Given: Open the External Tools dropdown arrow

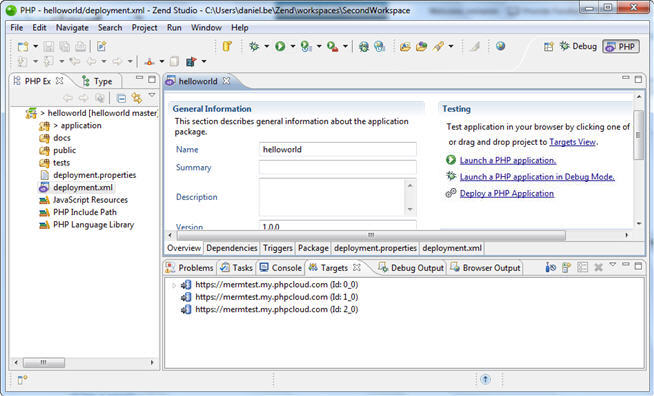Looking at the screenshot, I should (345, 46).
